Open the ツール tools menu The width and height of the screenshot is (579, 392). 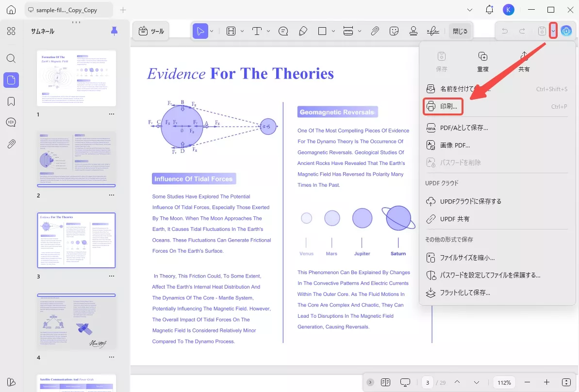[x=151, y=32]
